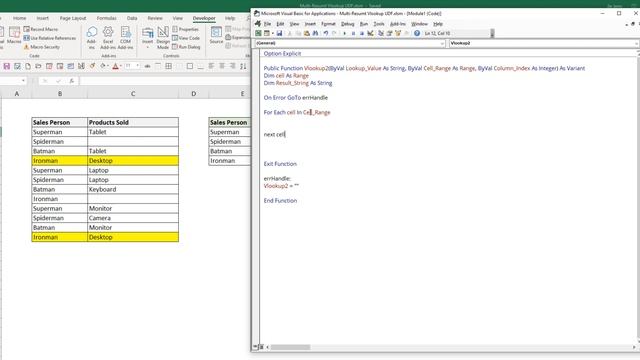
Task: Expand the (General) object dropdown
Action: [442, 43]
